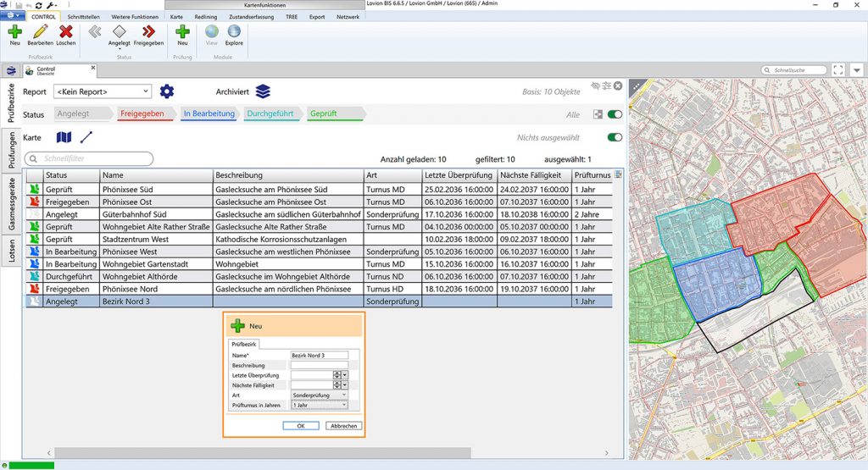Click the Bearbeiten pencil icon
The width and height of the screenshot is (868, 470).
click(40, 32)
